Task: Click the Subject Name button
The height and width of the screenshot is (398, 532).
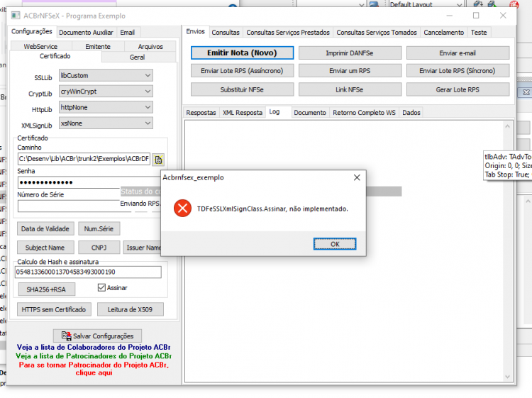Action: pyautogui.click(x=45, y=248)
